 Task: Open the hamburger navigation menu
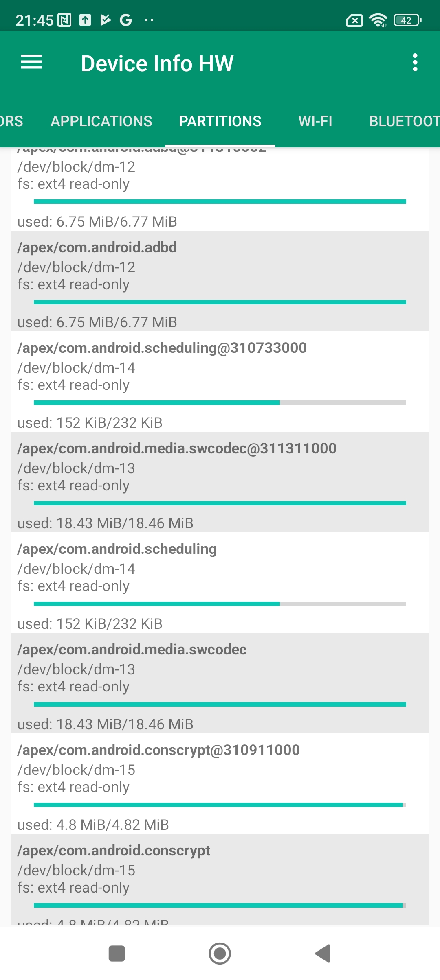[31, 62]
